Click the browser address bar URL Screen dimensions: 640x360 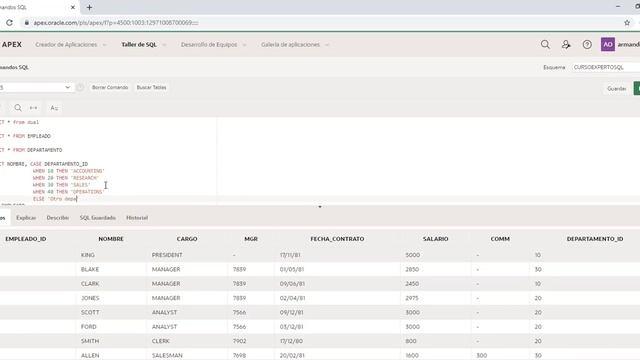click(x=116, y=23)
